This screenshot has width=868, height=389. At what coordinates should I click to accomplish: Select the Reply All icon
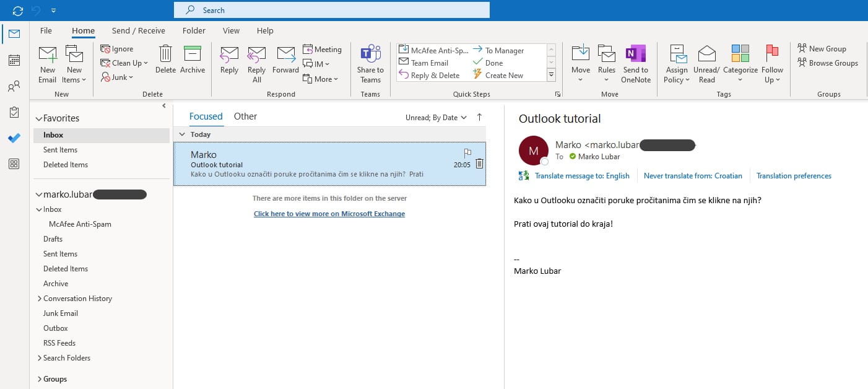[256, 62]
